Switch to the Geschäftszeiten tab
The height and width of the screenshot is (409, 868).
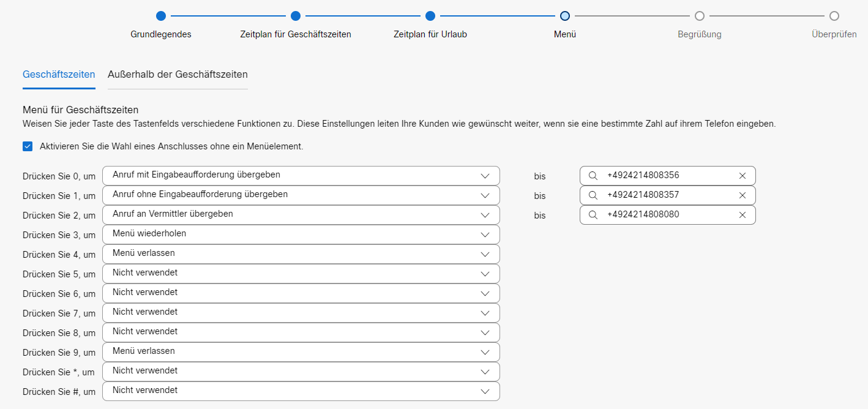coord(59,75)
